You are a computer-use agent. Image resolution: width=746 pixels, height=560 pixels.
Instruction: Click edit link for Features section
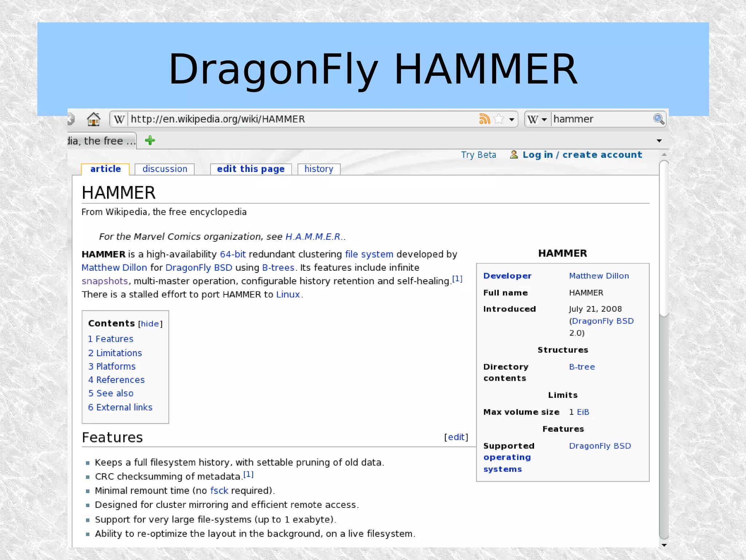tap(456, 437)
